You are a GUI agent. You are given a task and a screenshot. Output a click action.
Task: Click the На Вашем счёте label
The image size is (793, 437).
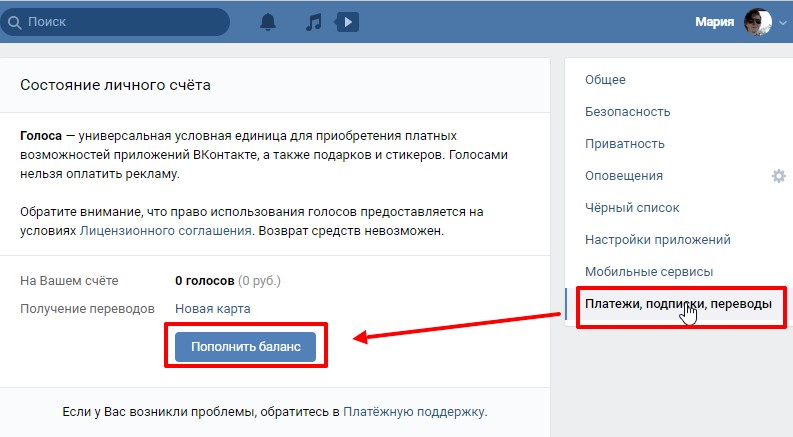tap(69, 281)
